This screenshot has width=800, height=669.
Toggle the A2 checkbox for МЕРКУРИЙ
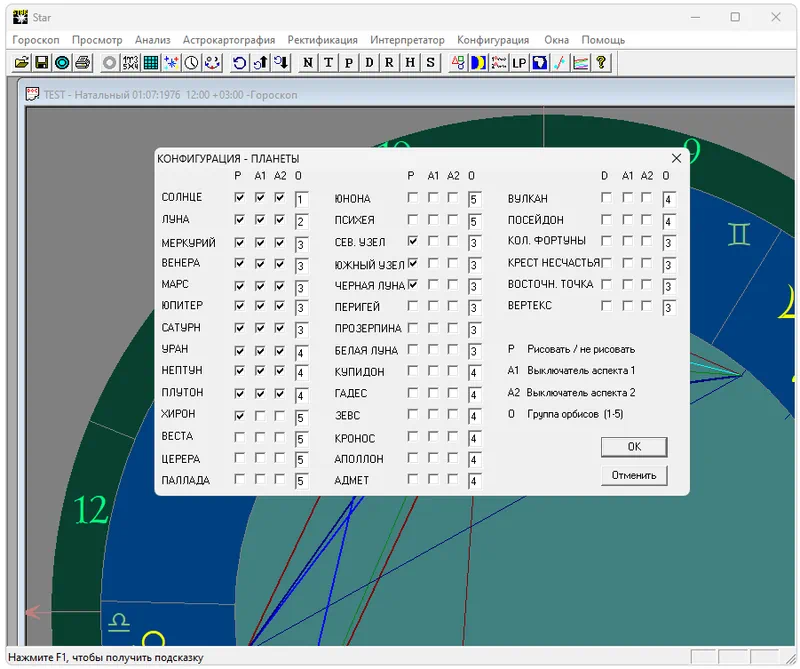[280, 242]
